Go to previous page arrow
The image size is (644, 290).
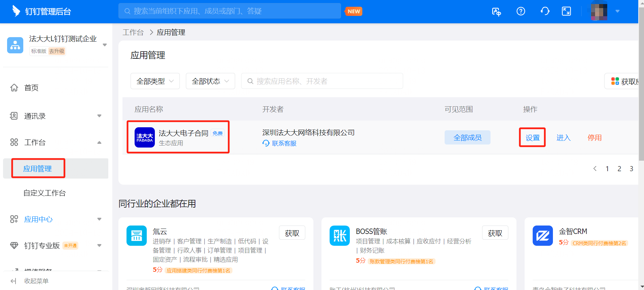(595, 168)
